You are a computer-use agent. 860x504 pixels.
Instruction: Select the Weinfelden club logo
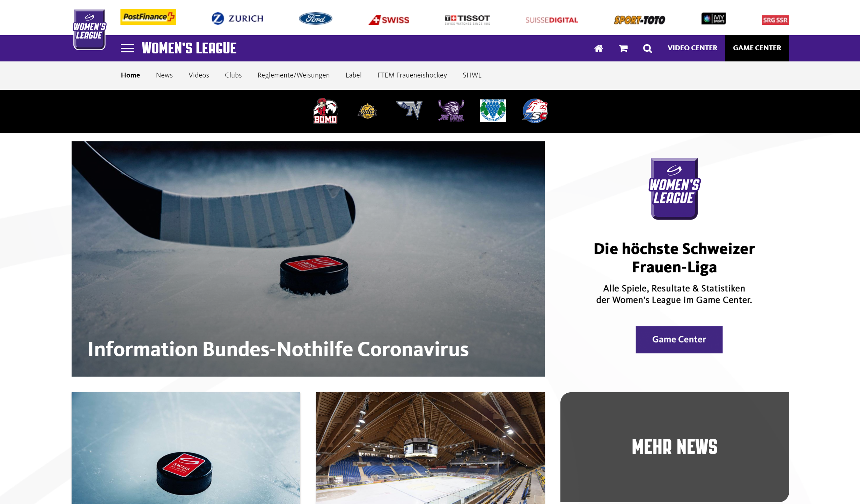pyautogui.click(x=493, y=111)
